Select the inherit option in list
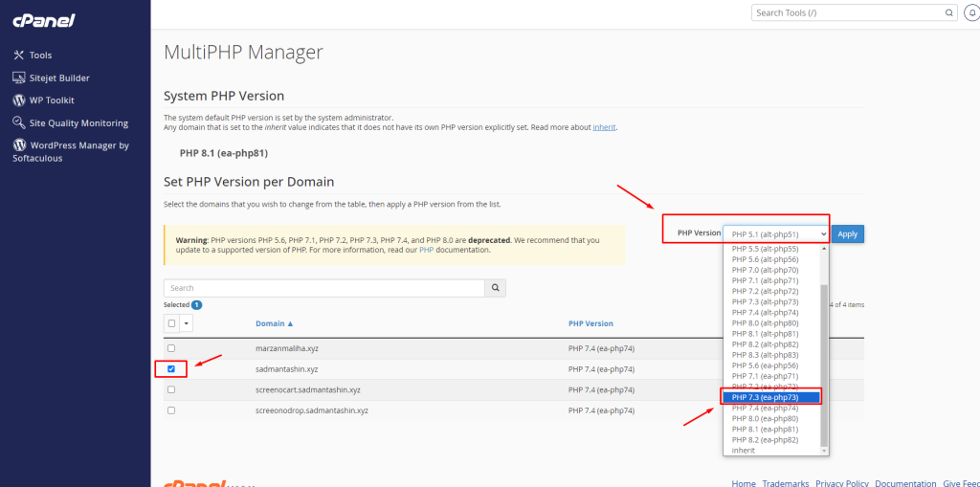 [x=744, y=450]
